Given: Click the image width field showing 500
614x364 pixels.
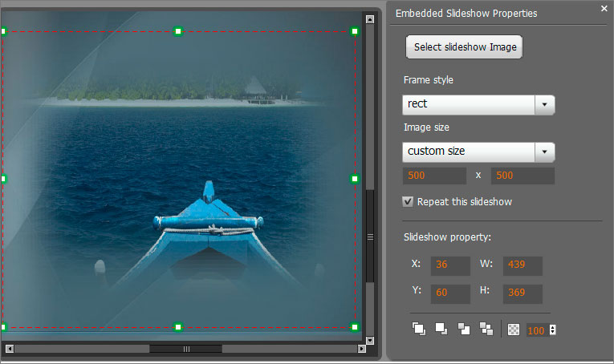Looking at the screenshot, I should (x=434, y=176).
